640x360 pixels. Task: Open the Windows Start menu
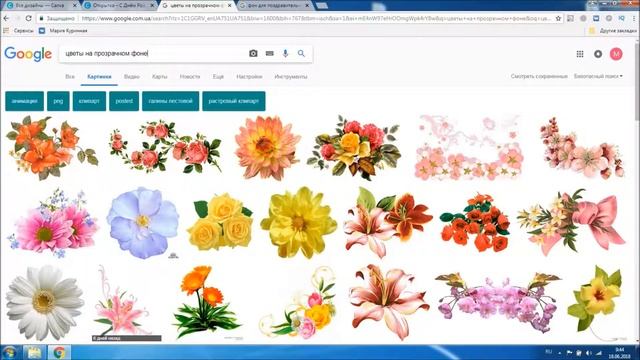(10, 352)
